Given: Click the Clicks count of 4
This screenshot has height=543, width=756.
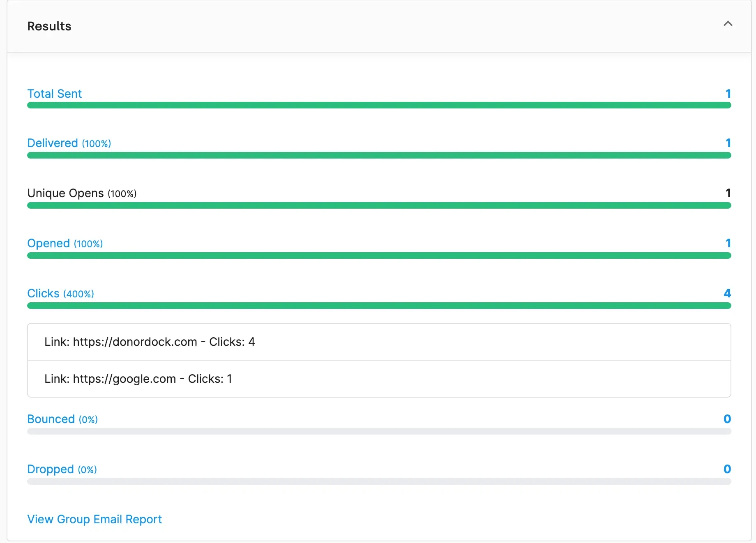Looking at the screenshot, I should [727, 293].
